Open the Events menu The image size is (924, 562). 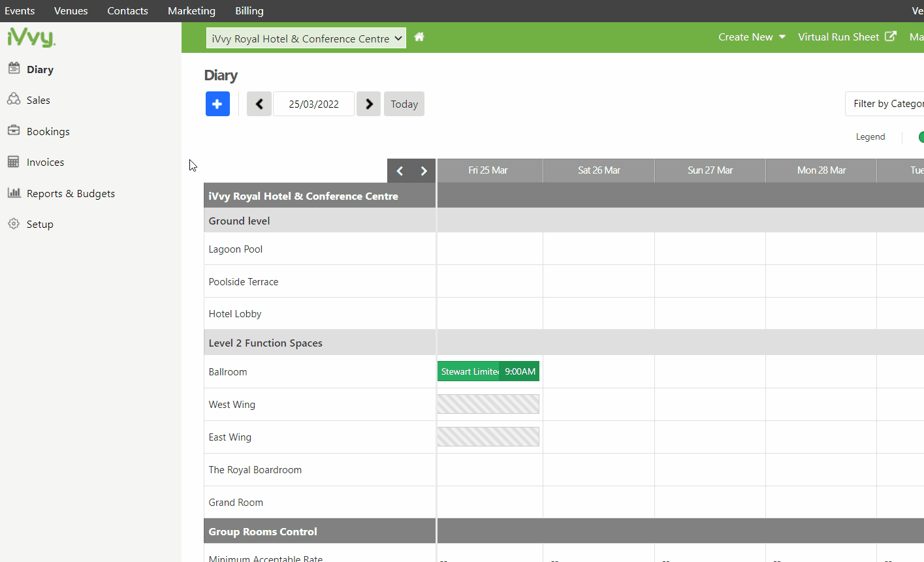pos(20,11)
